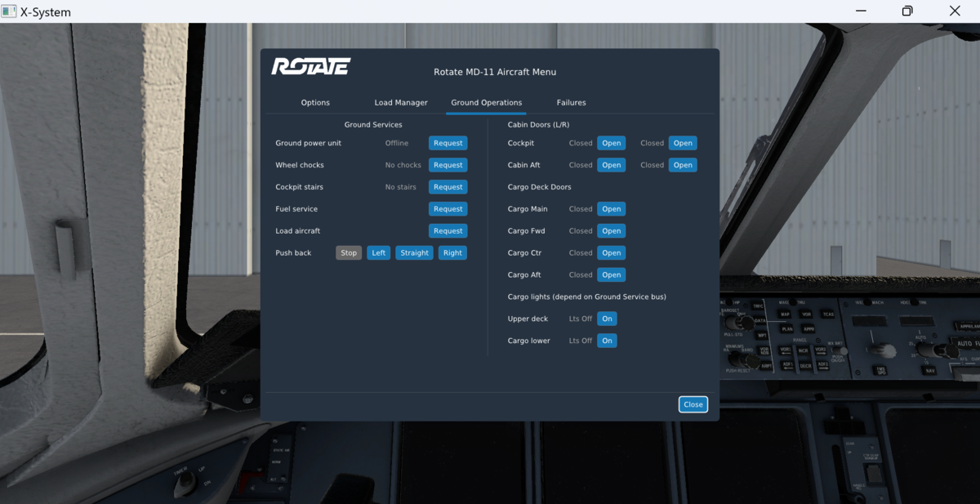Click the TCAS cockpit button
This screenshot has height=504, width=980.
(x=828, y=314)
